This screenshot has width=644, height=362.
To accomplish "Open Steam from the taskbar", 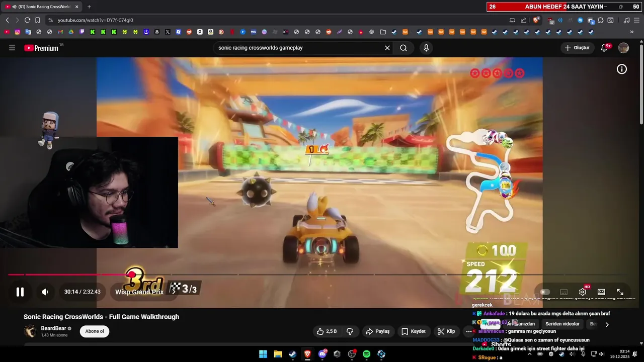I will [x=292, y=354].
